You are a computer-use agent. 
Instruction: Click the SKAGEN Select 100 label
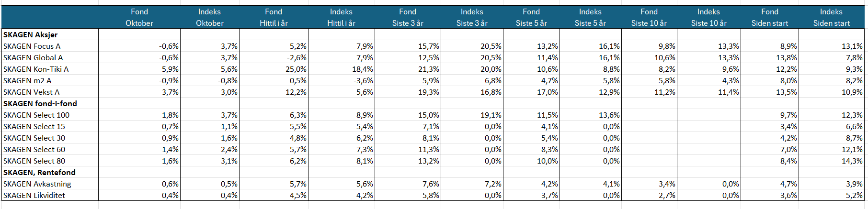coord(36,115)
